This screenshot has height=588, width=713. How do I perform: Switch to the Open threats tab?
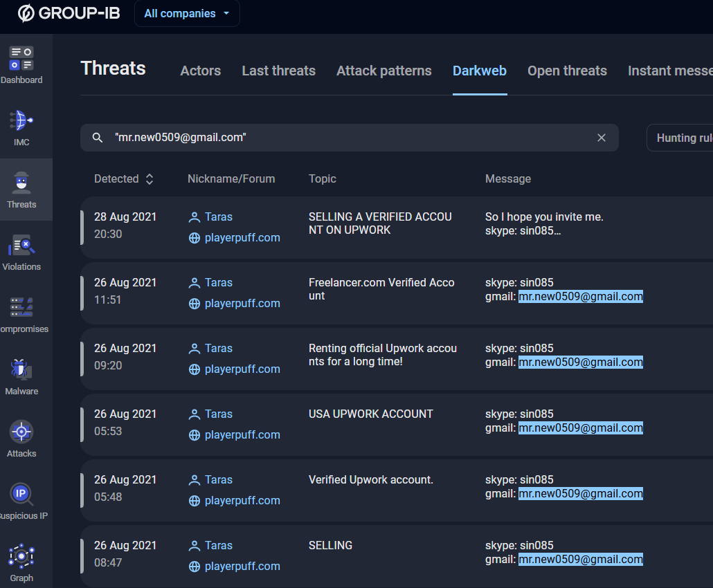point(567,71)
